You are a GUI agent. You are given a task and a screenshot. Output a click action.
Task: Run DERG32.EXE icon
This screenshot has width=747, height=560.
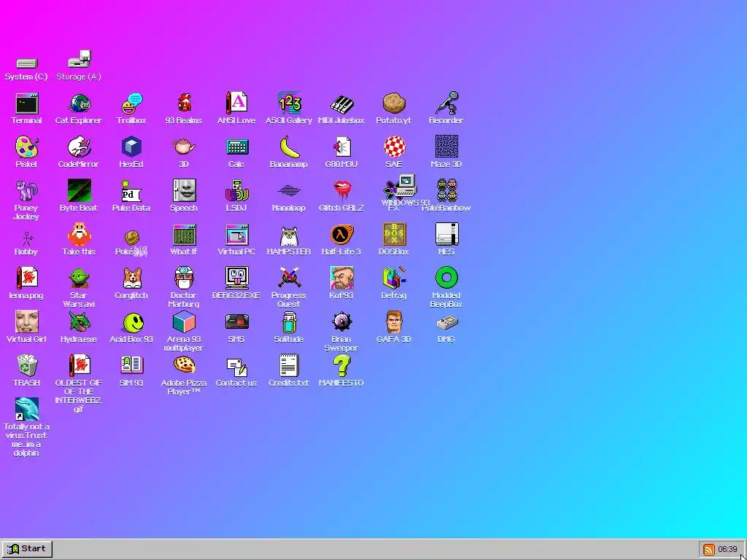(x=236, y=279)
